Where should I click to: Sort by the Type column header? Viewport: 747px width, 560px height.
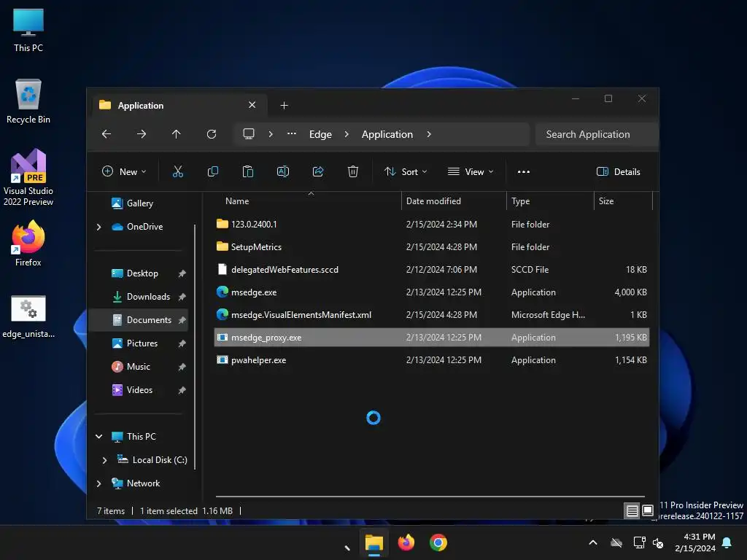tap(520, 201)
